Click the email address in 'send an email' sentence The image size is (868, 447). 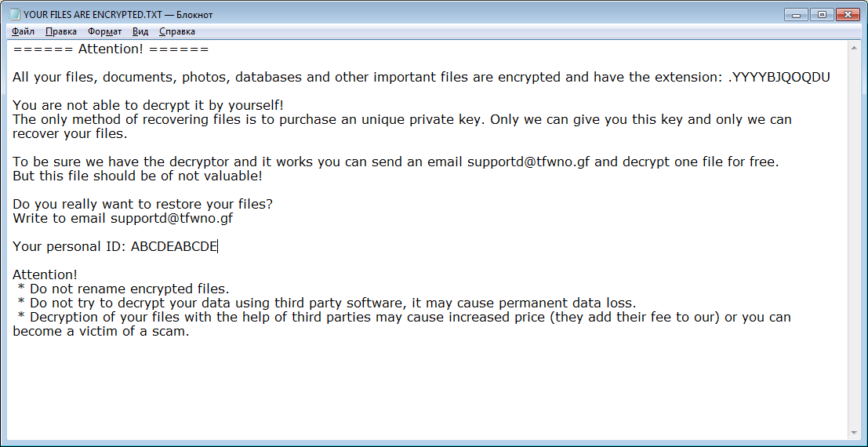coord(528,162)
